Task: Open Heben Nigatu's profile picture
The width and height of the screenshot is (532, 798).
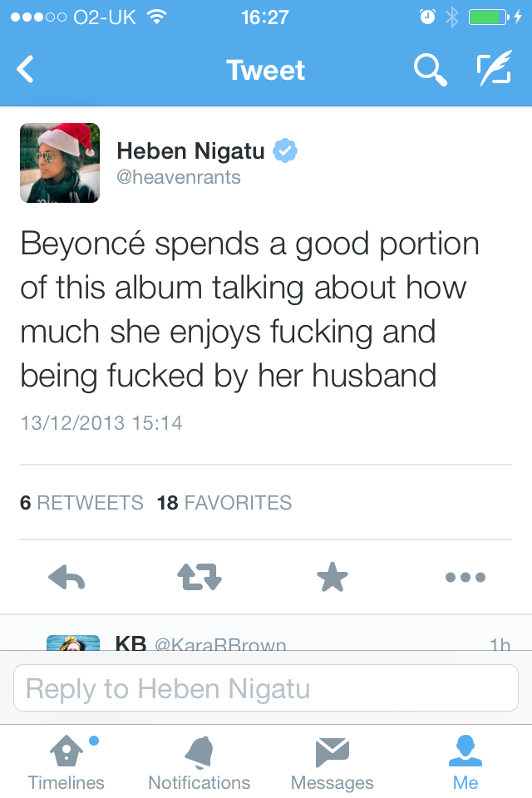Action: pos(60,163)
